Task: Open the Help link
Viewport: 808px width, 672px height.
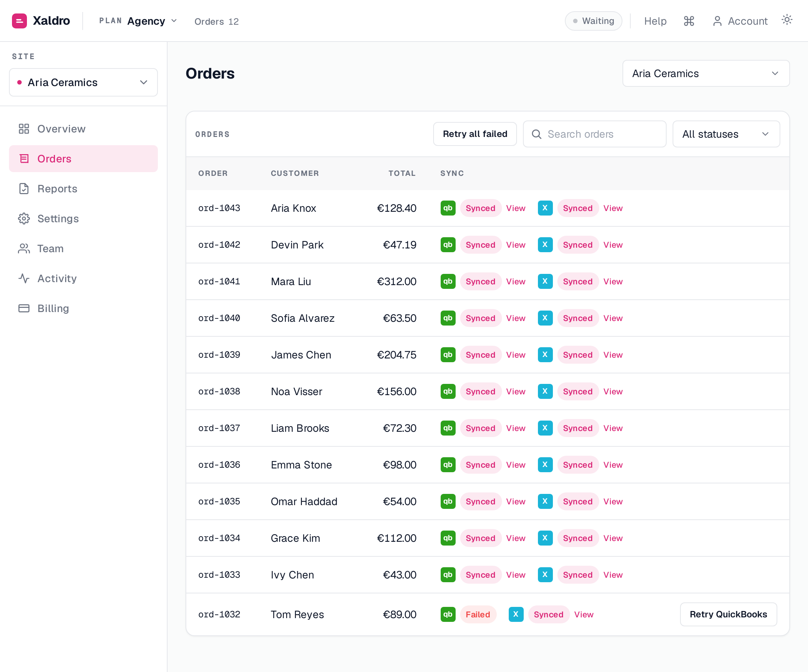Action: 655,21
